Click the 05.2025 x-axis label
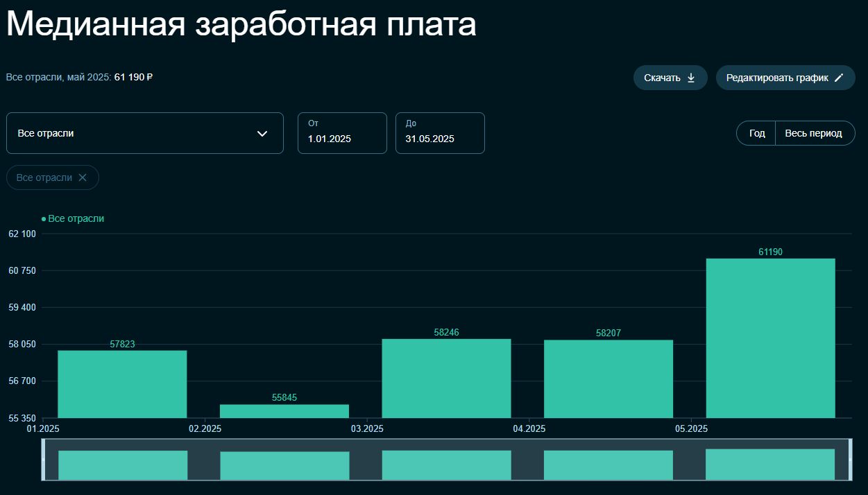 tap(691, 429)
